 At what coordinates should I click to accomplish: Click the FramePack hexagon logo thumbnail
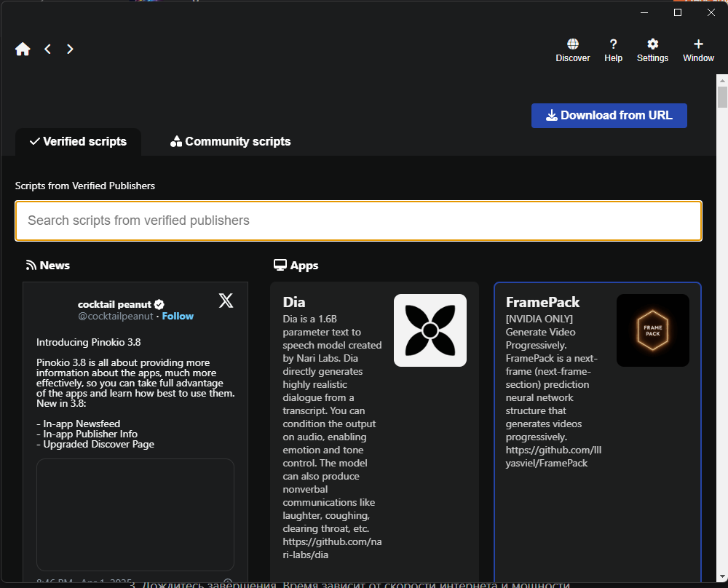[x=652, y=330]
